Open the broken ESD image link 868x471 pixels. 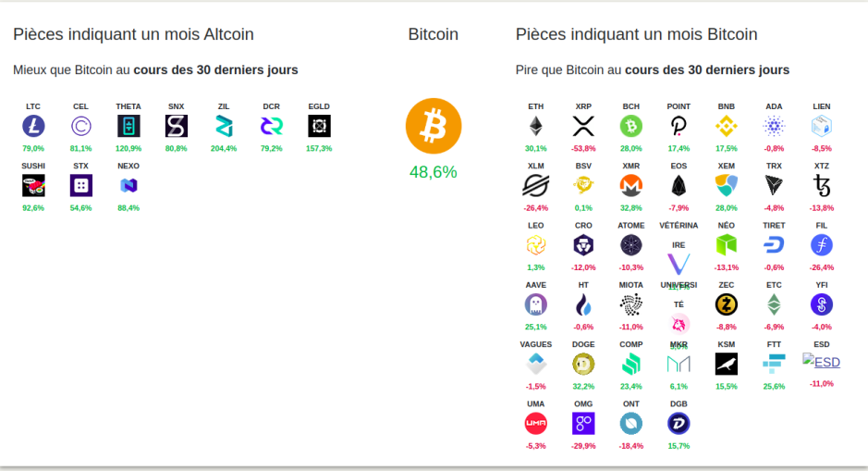[x=822, y=362]
